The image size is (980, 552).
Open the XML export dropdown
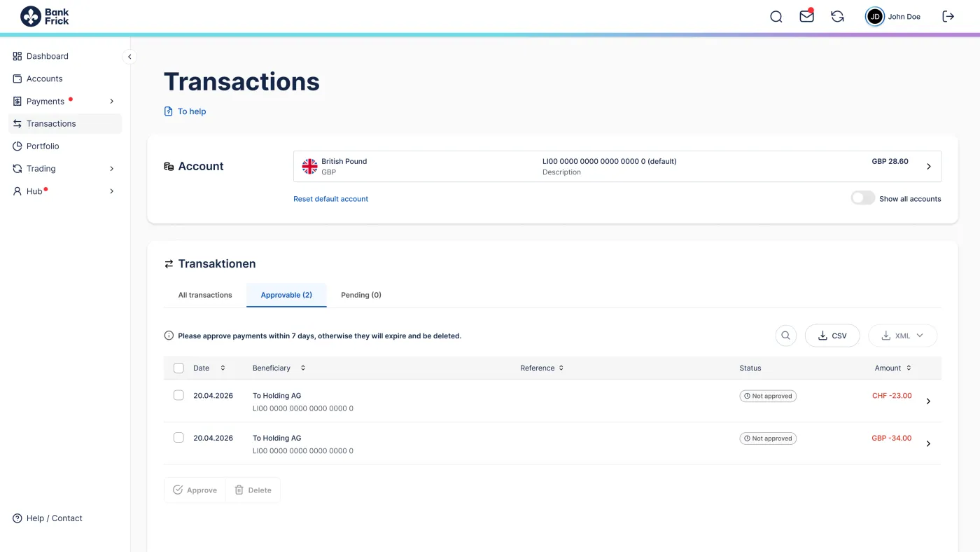click(902, 336)
